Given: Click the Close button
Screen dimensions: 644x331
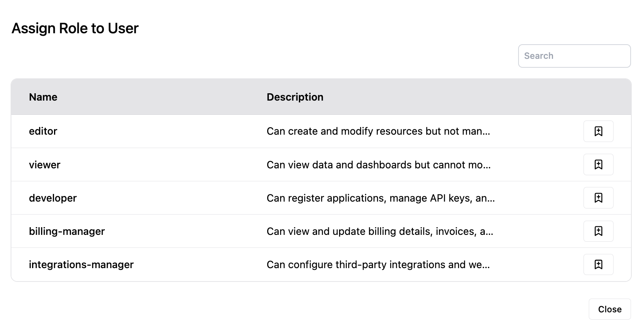Looking at the screenshot, I should click(609, 309).
